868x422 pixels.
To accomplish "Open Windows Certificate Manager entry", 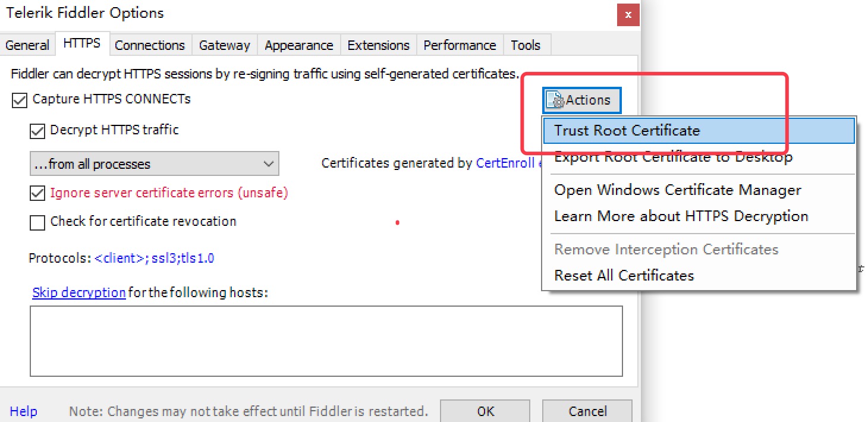I will click(x=677, y=190).
